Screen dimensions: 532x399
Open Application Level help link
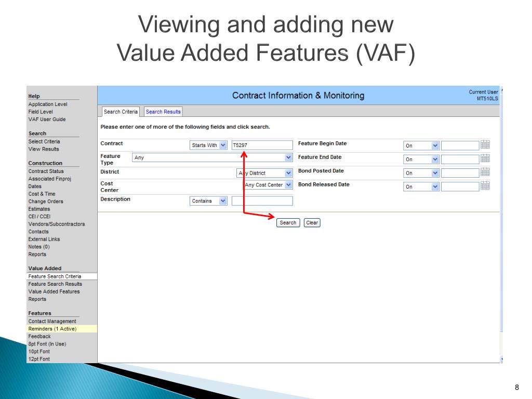pos(48,104)
